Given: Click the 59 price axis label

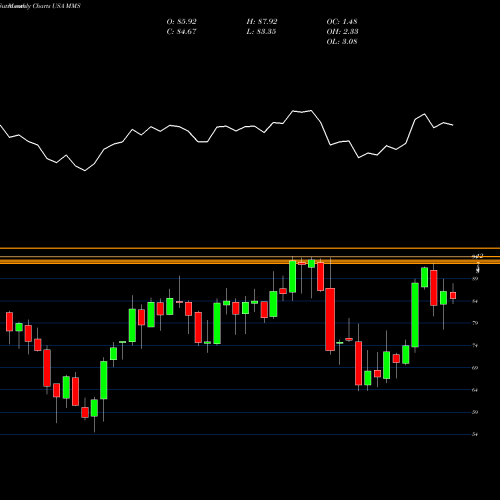Looking at the screenshot, I should [x=475, y=412].
